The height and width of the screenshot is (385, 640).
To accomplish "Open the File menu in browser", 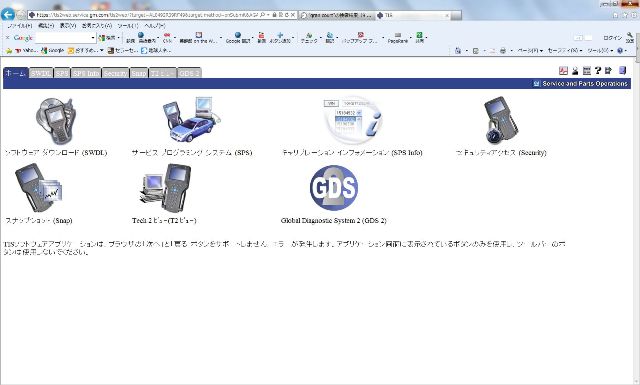I will 20,25.
